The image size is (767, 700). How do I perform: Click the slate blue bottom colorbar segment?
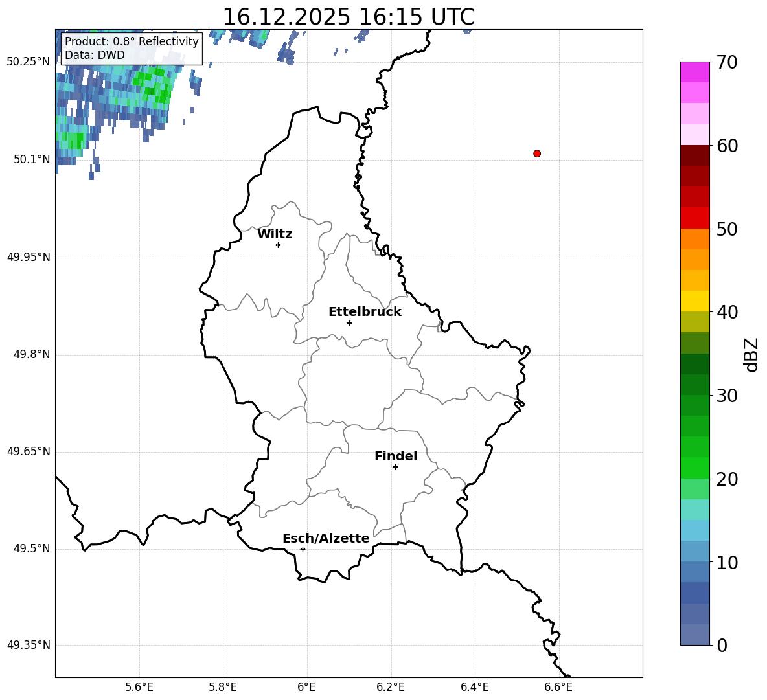pos(694,635)
